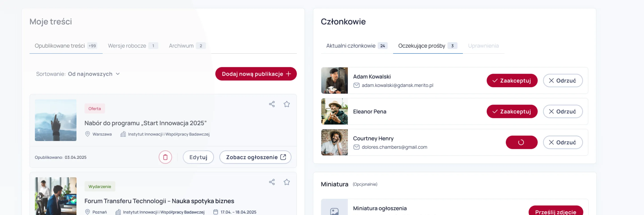644x215 pixels.
Task: Click calendar icon next to 17.04. – 18.04.2025
Action: click(216, 212)
